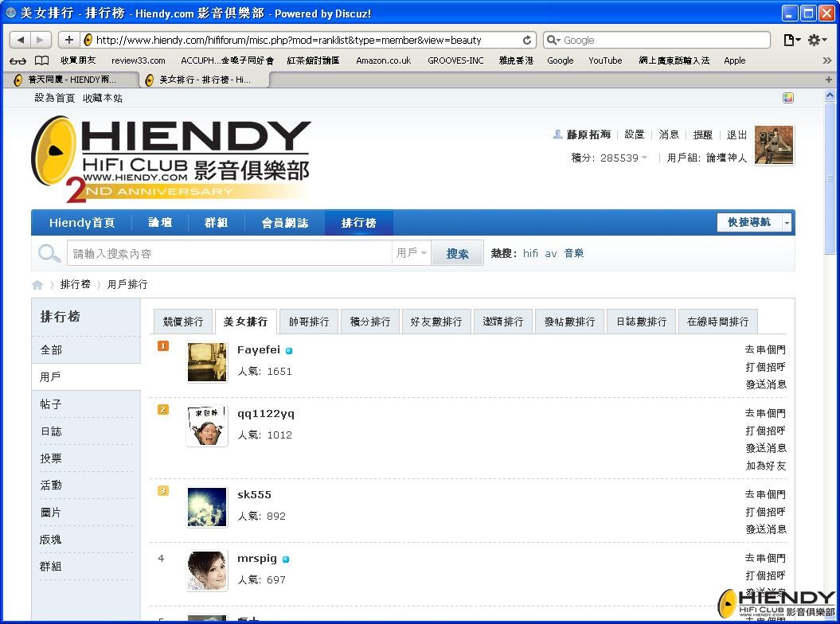Click the magnifier icon beside the search box

tap(49, 252)
